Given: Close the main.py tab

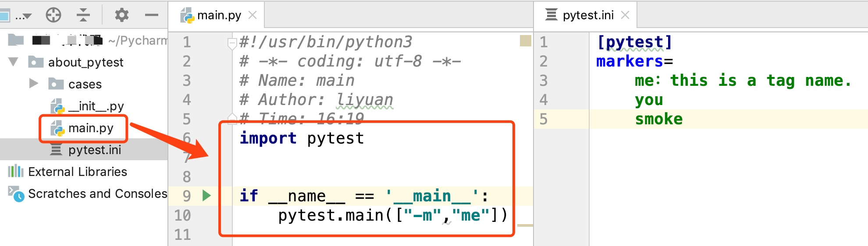Looking at the screenshot, I should (x=253, y=15).
